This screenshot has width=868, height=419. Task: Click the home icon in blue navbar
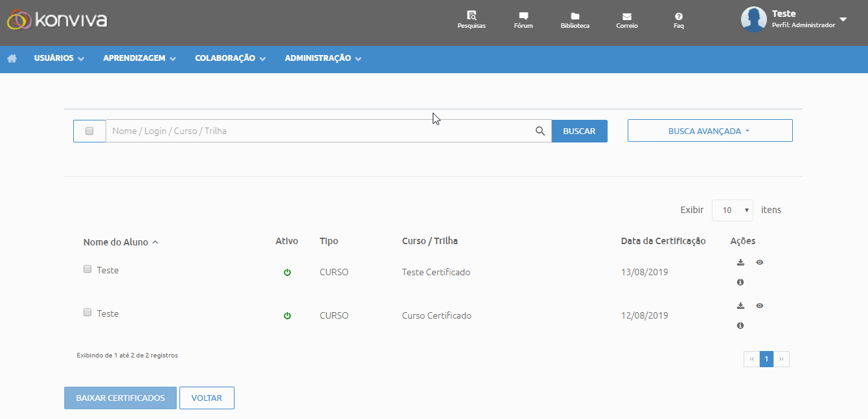click(12, 58)
